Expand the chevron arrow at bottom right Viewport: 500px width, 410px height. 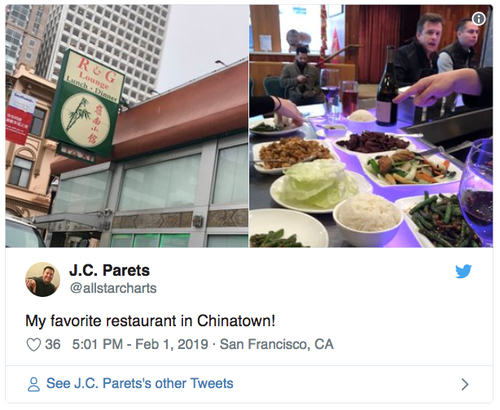[x=465, y=384]
